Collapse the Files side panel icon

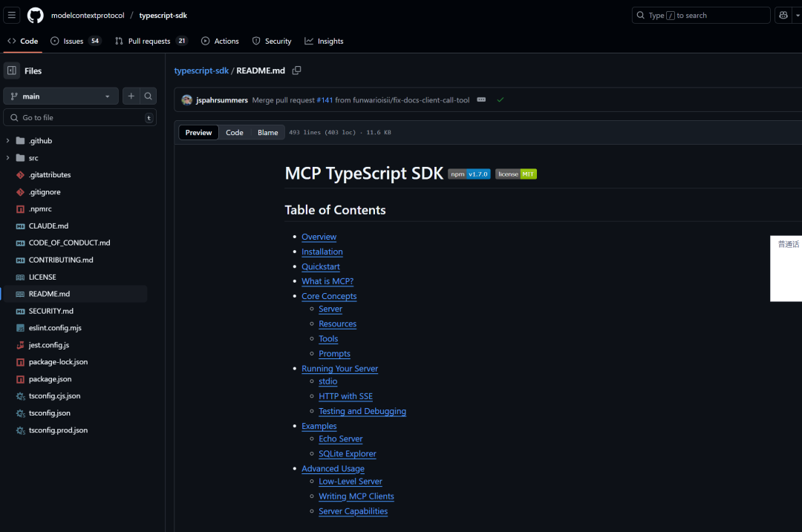[x=11, y=70]
